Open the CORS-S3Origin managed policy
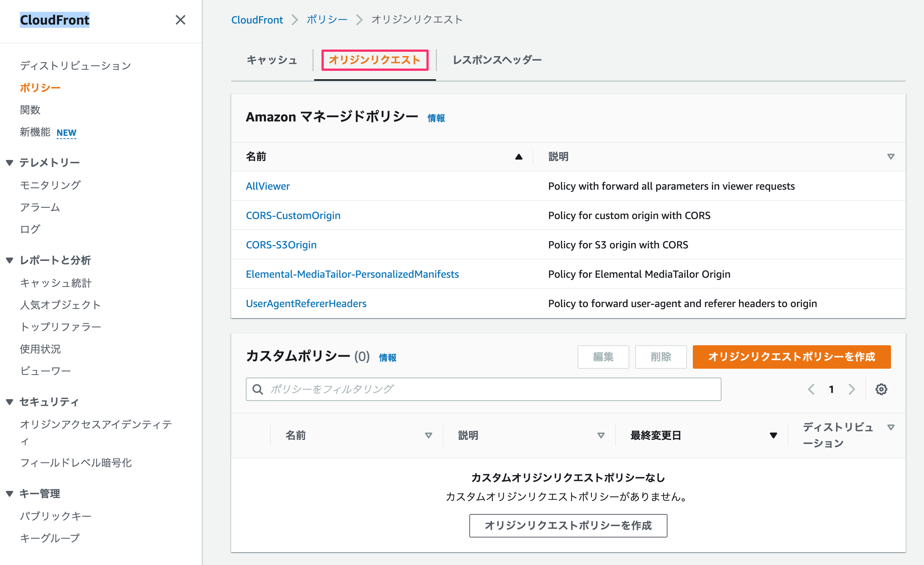This screenshot has height=565, width=924. [281, 244]
